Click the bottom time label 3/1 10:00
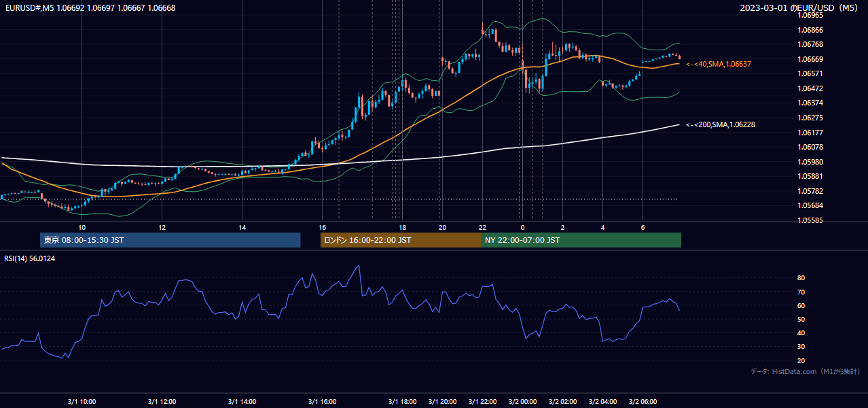Image resolution: width=868 pixels, height=408 pixels. [x=82, y=402]
